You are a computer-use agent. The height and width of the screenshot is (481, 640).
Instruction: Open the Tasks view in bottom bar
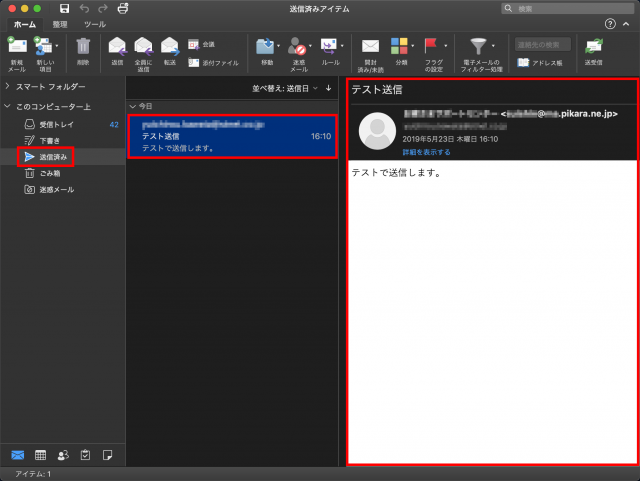(x=86, y=455)
